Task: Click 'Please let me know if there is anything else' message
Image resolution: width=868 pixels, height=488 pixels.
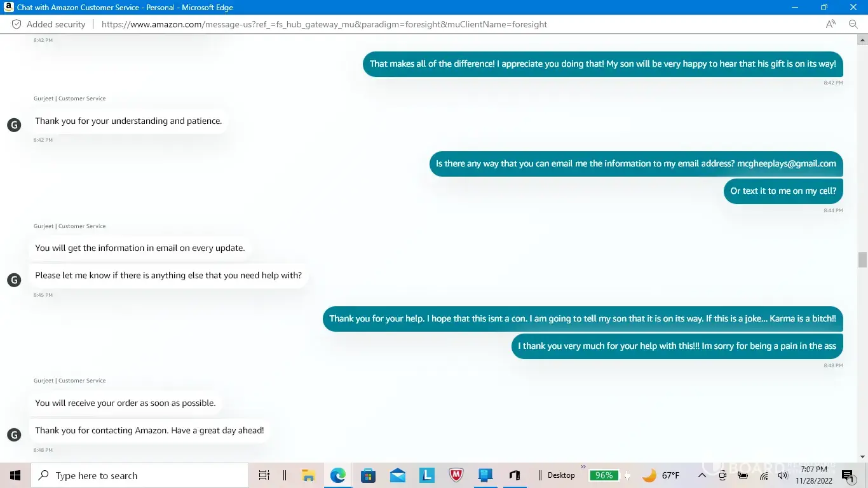Action: tap(168, 276)
